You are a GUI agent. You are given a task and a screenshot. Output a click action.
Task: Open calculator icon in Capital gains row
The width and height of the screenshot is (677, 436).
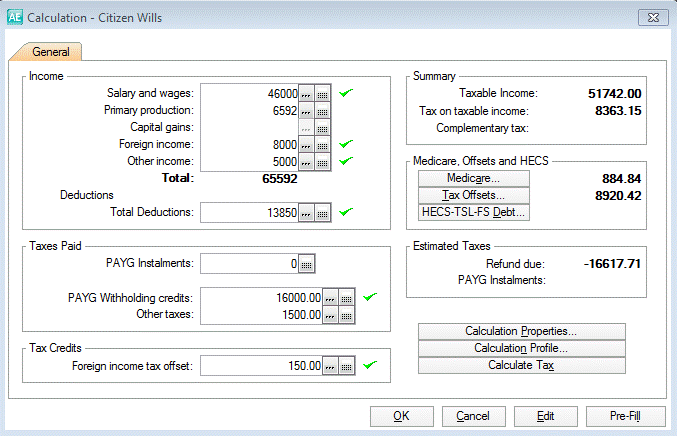[322, 128]
